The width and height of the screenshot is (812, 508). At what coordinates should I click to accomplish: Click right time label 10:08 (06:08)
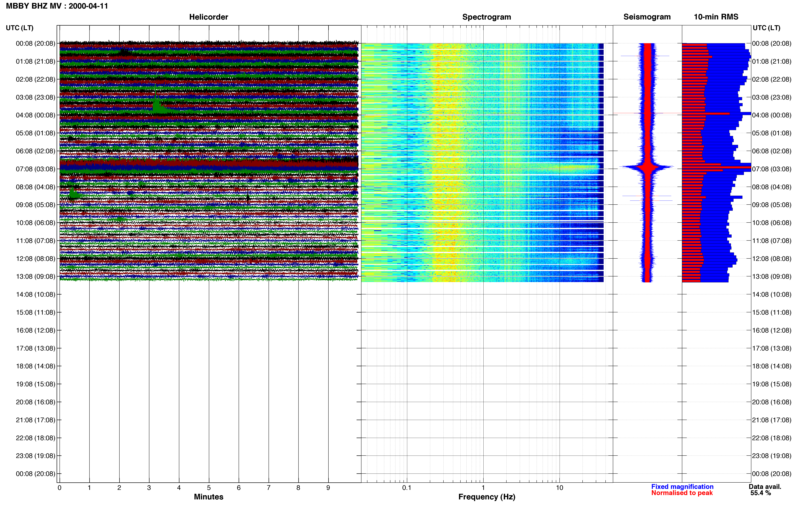pos(772,223)
